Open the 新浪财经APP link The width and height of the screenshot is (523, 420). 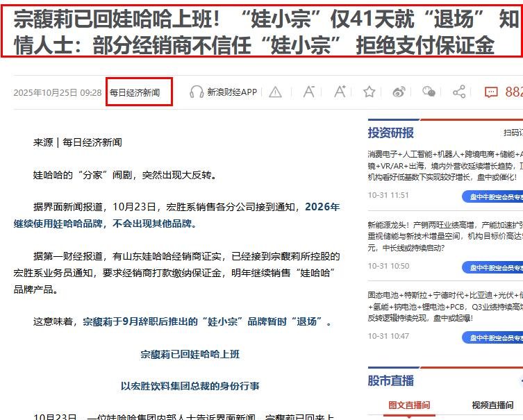(232, 92)
